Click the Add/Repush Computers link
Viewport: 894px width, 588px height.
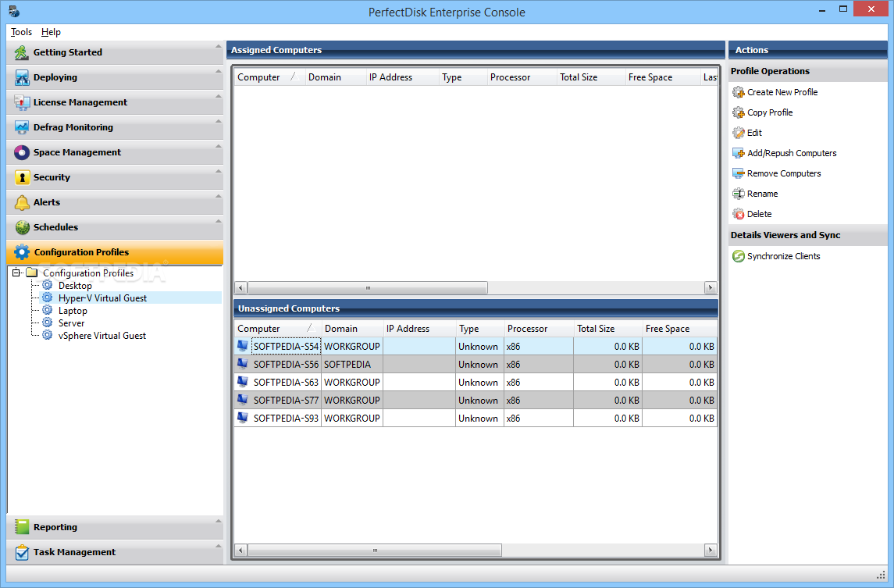coord(792,153)
